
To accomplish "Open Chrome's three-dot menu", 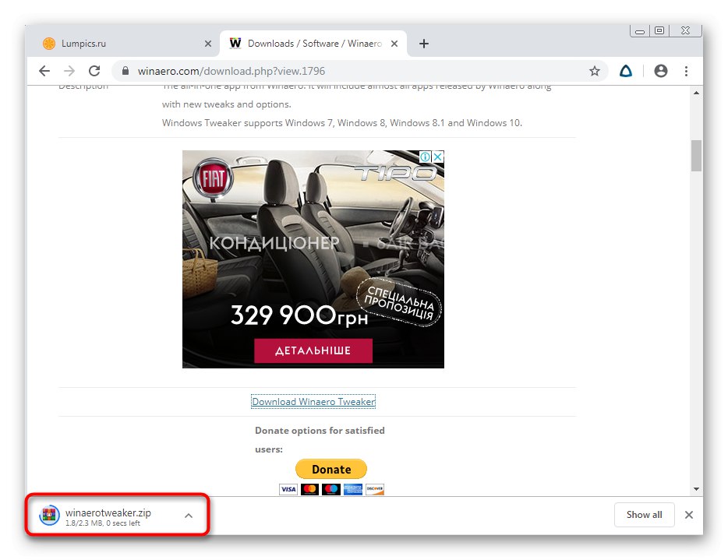I will (x=687, y=70).
